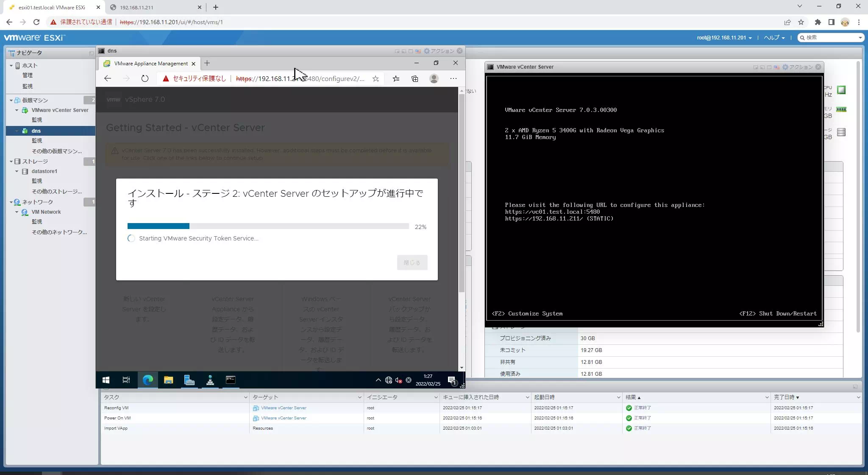
Task: Collapse the VM Network tree node
Action: 17,212
